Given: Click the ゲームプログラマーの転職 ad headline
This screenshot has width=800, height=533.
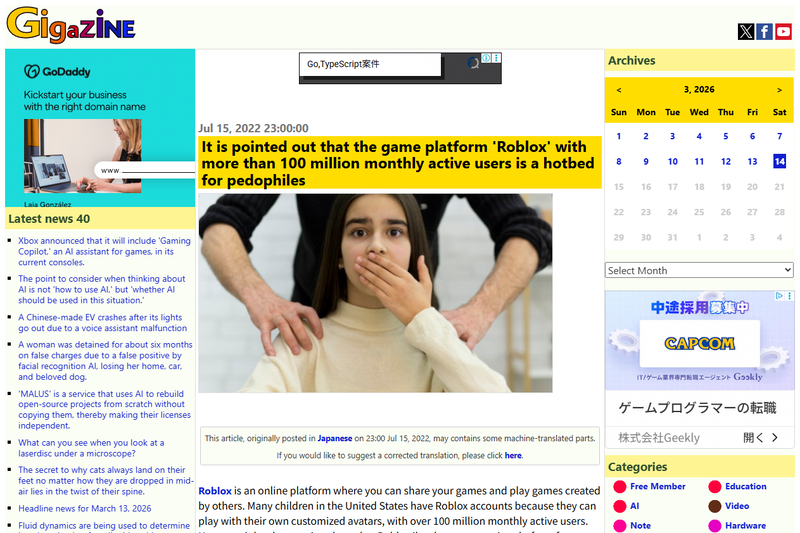Looking at the screenshot, I should click(x=697, y=408).
